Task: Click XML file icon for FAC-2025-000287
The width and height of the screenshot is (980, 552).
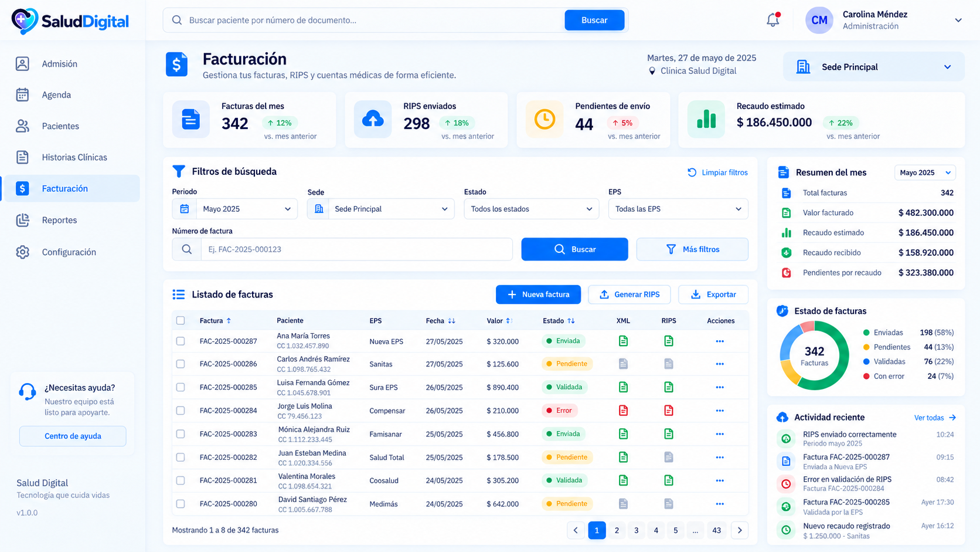Action: [x=623, y=341]
